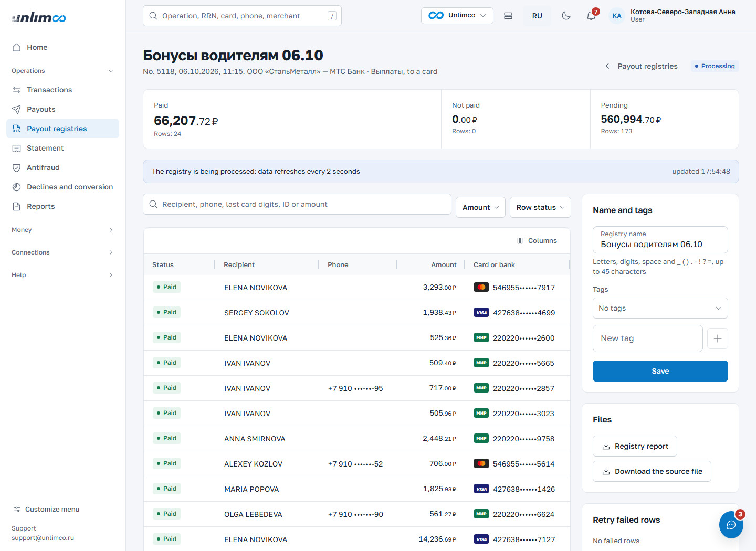The height and width of the screenshot is (551, 756).
Task: Click the New tag input field
Action: (x=648, y=338)
